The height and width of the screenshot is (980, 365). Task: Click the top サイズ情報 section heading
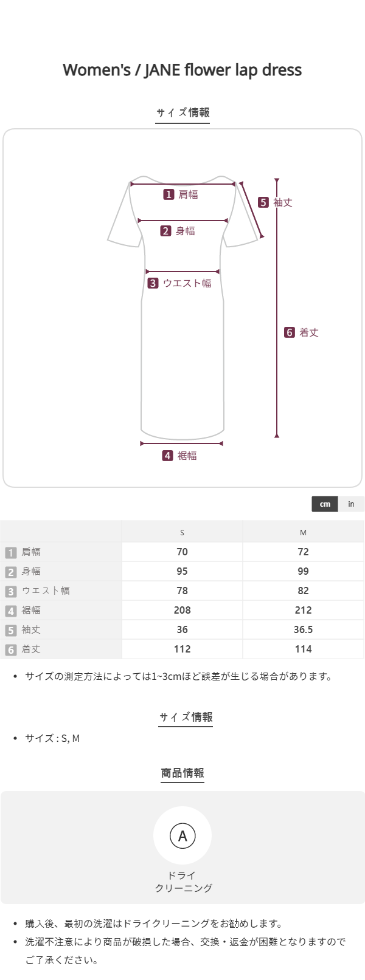182,112
